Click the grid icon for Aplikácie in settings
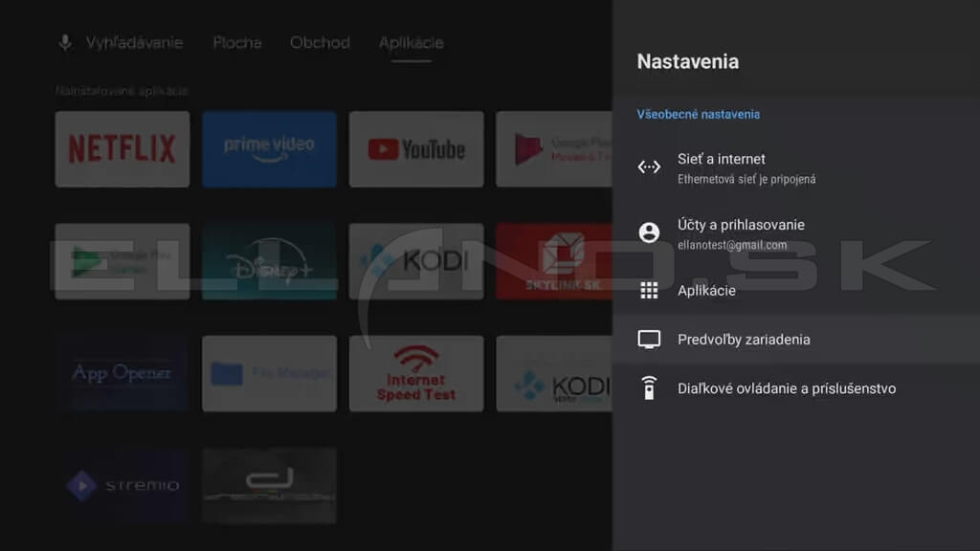Viewport: 980px width, 551px height. [649, 291]
